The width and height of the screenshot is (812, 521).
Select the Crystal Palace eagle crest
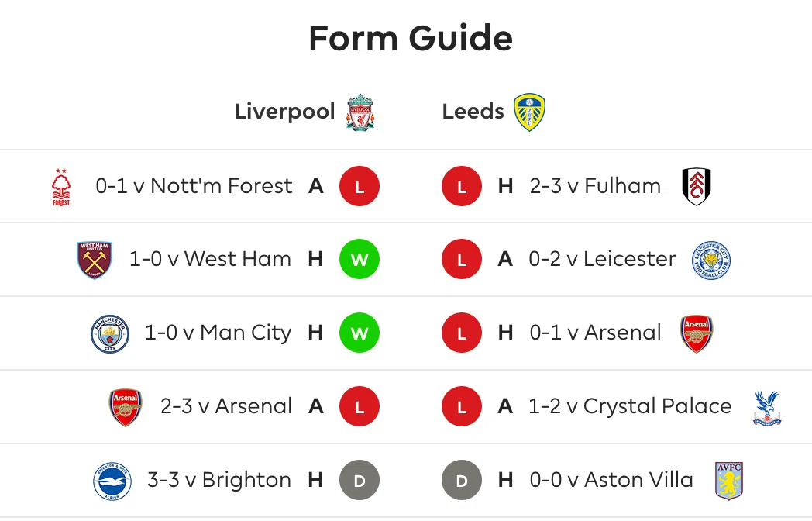[767, 408]
